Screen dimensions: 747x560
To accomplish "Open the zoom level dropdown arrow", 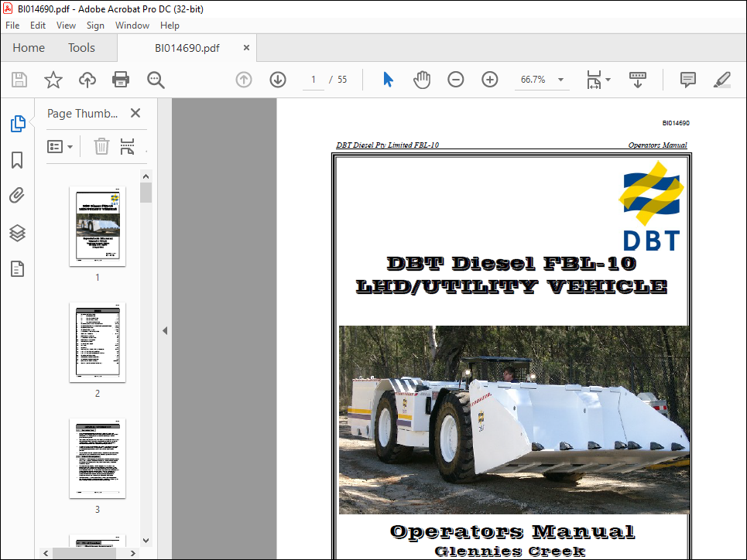I will pos(560,80).
